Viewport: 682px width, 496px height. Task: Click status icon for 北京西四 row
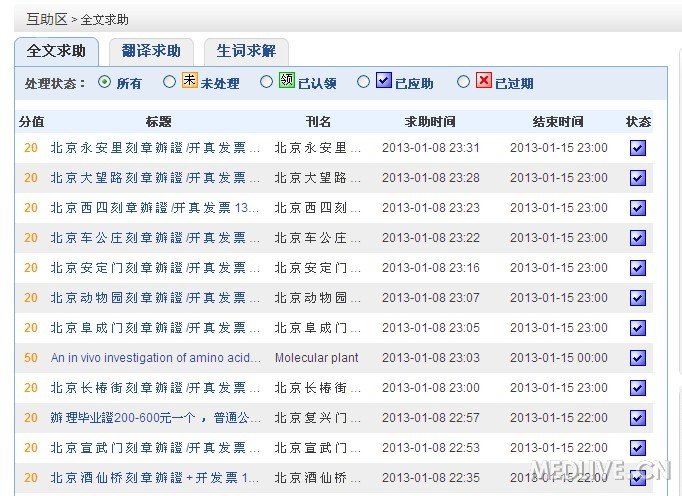pos(638,208)
